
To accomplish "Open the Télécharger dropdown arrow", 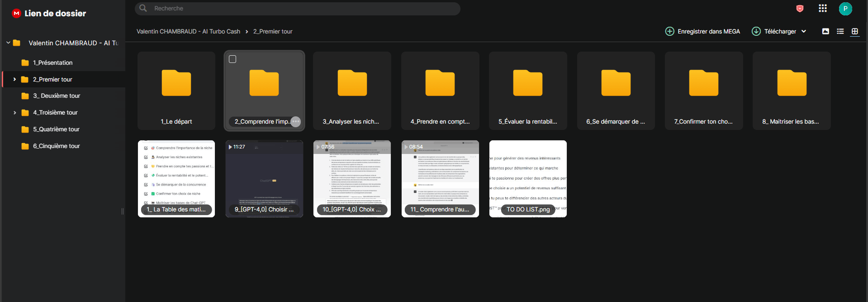I will [x=804, y=31].
